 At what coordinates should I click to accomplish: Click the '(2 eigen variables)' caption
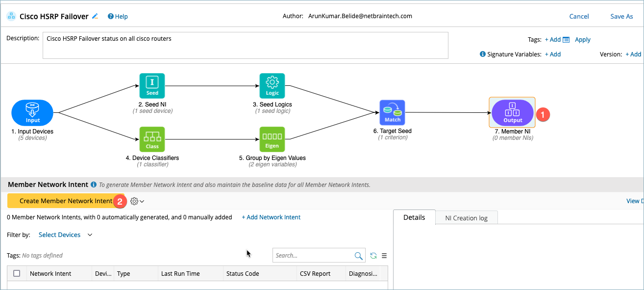point(272,164)
